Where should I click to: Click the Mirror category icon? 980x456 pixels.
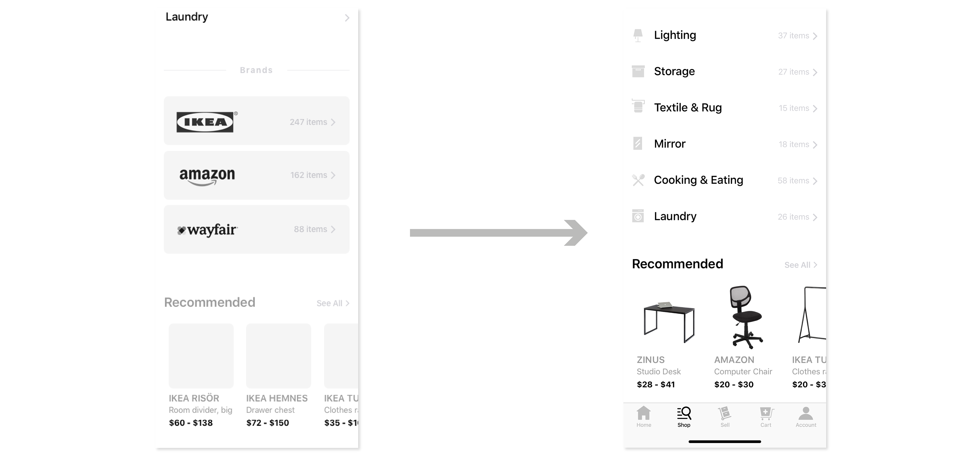point(638,143)
